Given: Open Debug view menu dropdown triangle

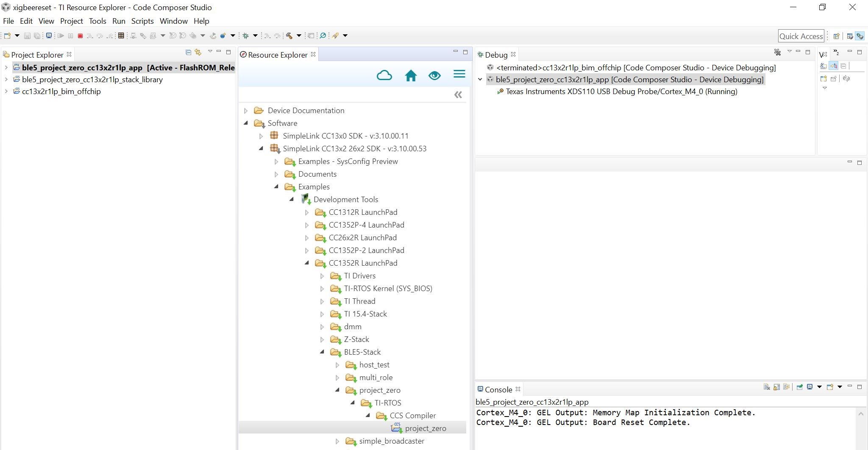Looking at the screenshot, I should pos(789,52).
